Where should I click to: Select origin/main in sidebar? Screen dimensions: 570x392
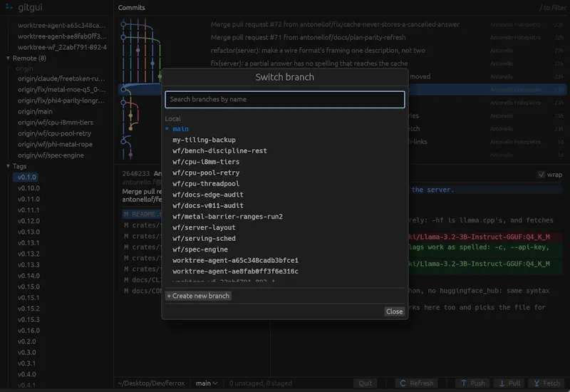[35, 111]
